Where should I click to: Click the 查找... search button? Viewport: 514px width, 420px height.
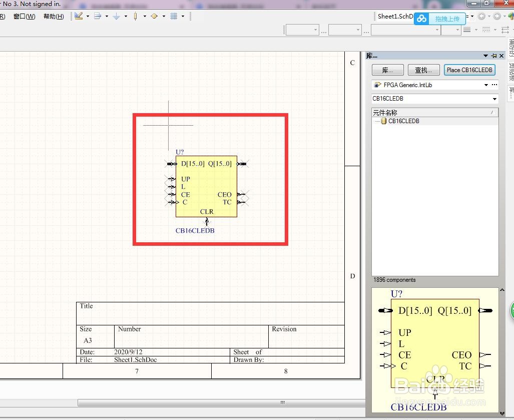pyautogui.click(x=423, y=70)
